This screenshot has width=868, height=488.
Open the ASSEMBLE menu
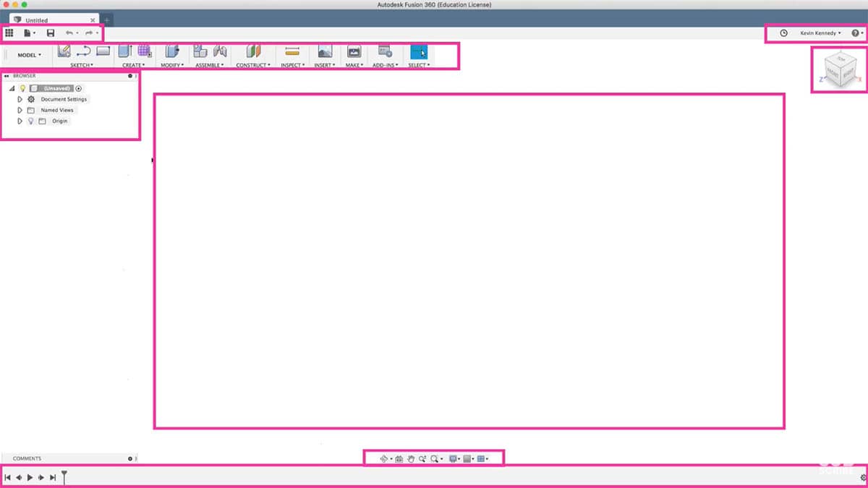pos(209,65)
